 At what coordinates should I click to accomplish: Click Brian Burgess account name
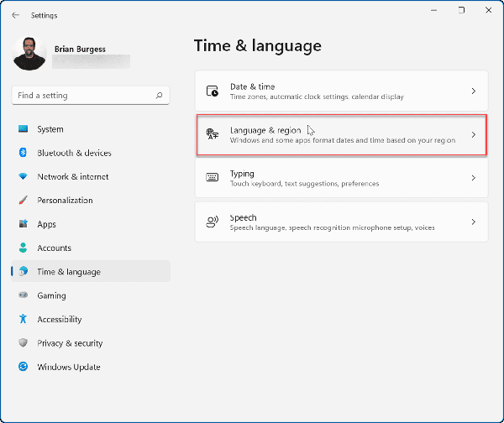pyautogui.click(x=80, y=50)
